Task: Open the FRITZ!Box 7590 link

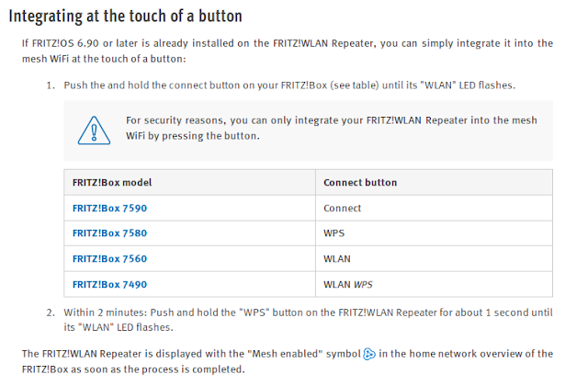Action: (x=109, y=209)
